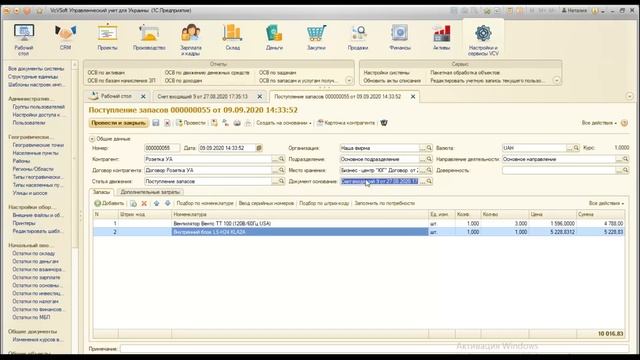
Task: Click the help icon beside Все действия
Action: point(624,123)
